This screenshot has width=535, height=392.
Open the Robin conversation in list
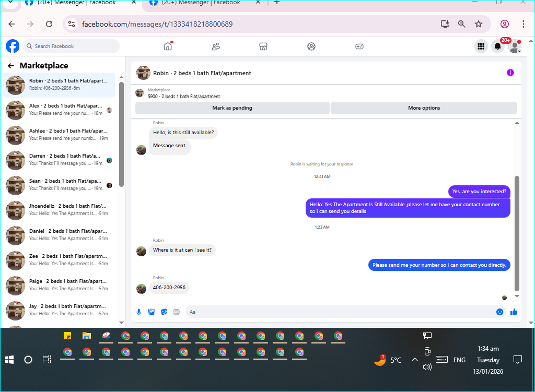pyautogui.click(x=59, y=85)
